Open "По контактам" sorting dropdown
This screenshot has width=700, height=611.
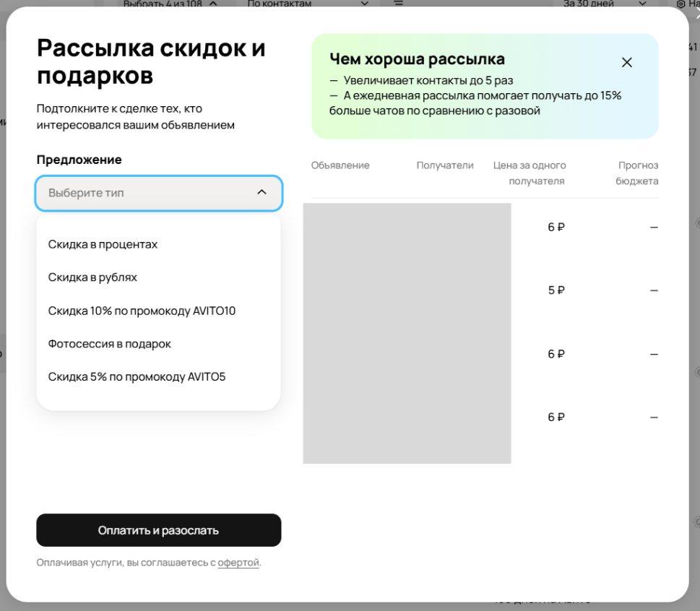click(308, 4)
